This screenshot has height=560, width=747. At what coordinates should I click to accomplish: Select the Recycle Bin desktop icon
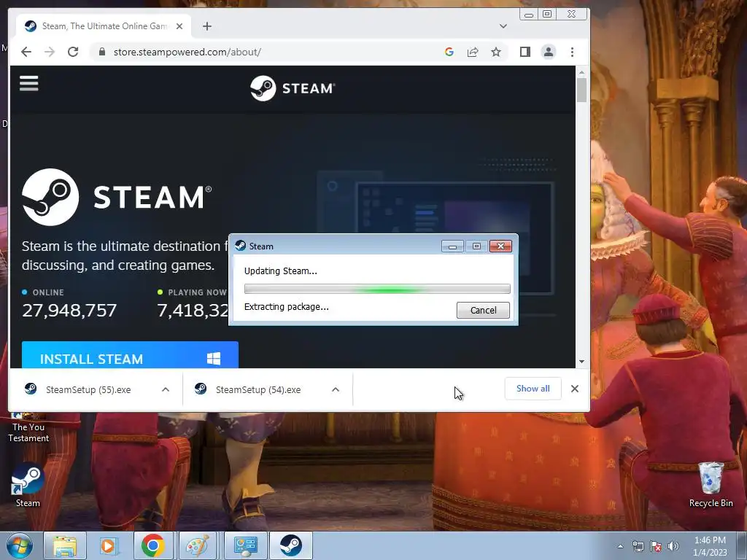[x=711, y=485]
